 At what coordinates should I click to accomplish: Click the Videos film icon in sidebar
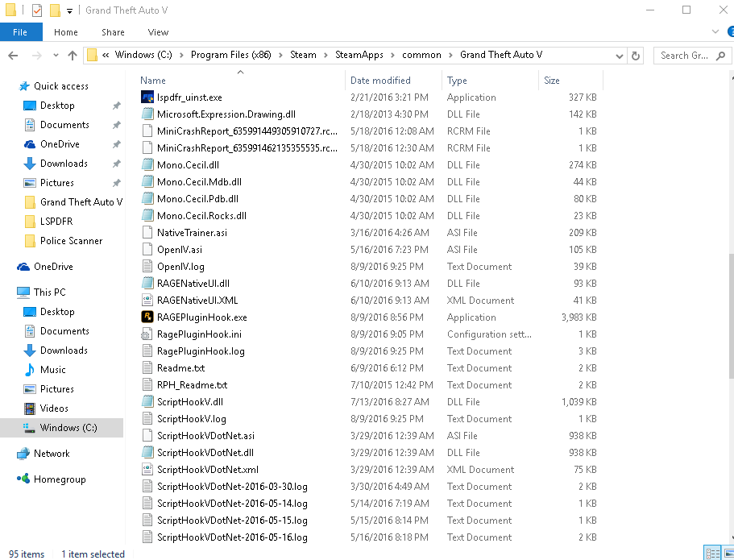tap(30, 409)
